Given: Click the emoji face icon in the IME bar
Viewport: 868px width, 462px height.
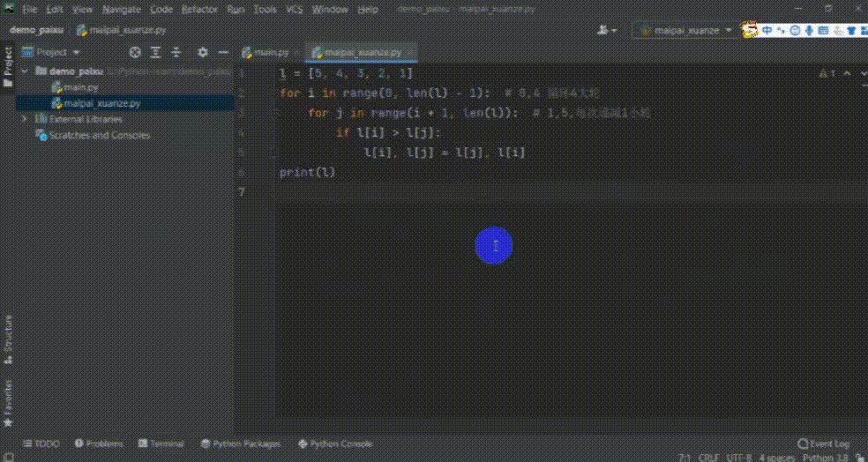Looking at the screenshot, I should click(795, 31).
